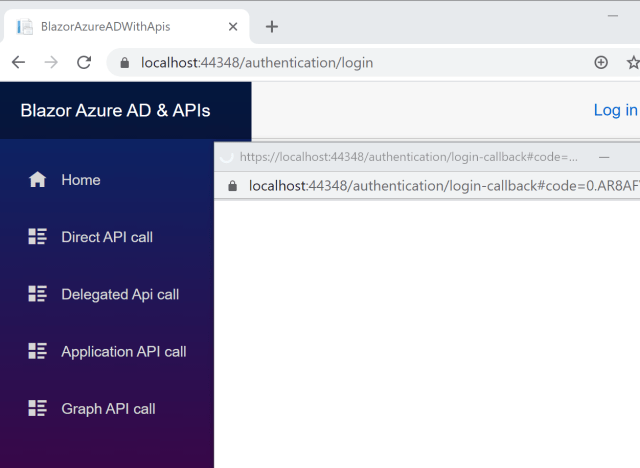Minimize the login-callback popup window
Screen dimensions: 640x468
pos(604,157)
